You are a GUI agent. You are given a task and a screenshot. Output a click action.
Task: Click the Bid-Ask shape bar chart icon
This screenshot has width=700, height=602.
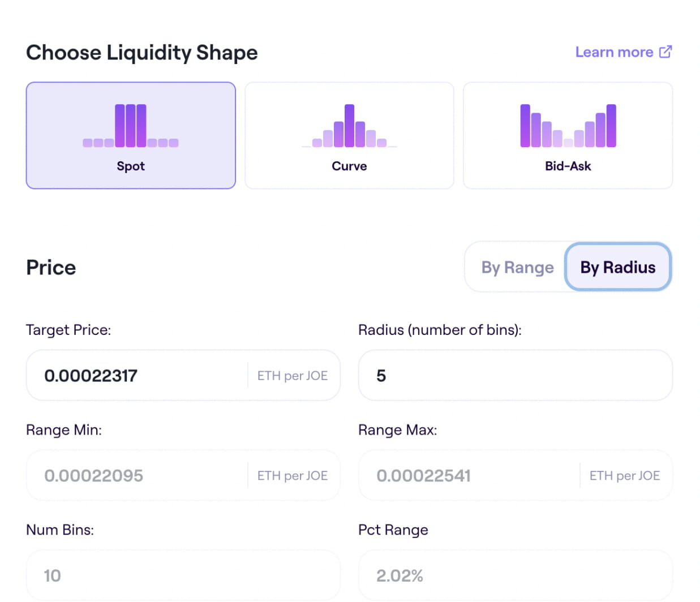[x=568, y=126]
